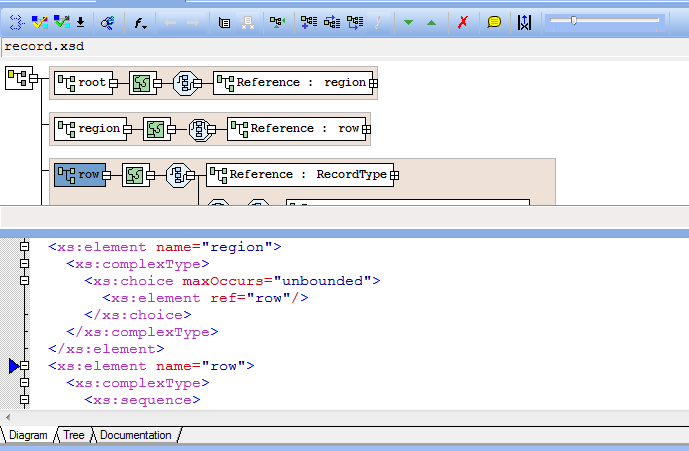Image resolution: width=689 pixels, height=451 pixels.
Task: Collapse the xs:choice maxOccurs code fold
Action: 25,280
